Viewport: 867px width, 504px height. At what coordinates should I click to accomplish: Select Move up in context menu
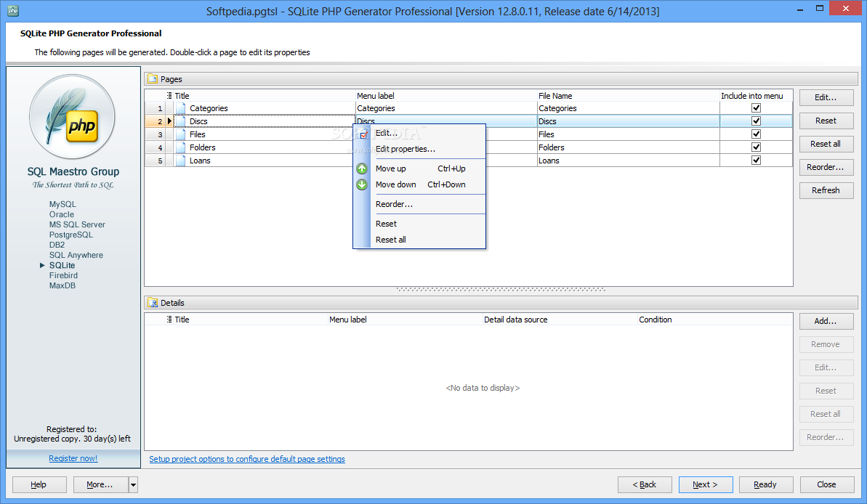point(419,168)
